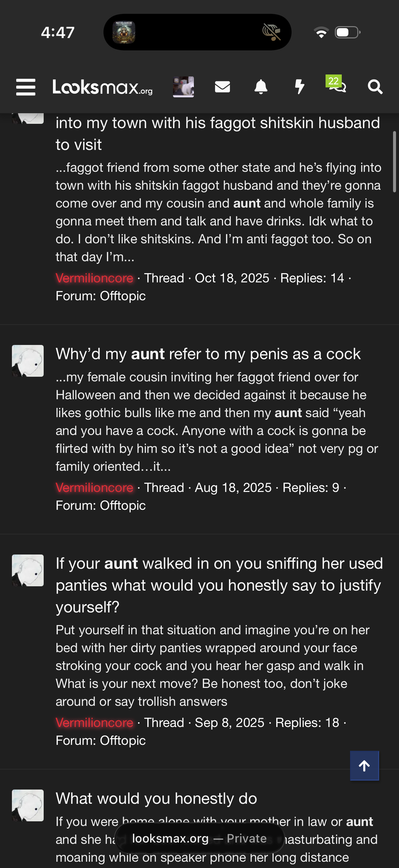The height and width of the screenshot is (868, 399).
Task: Tap the lightning bolt What's New icon
Action: (299, 87)
